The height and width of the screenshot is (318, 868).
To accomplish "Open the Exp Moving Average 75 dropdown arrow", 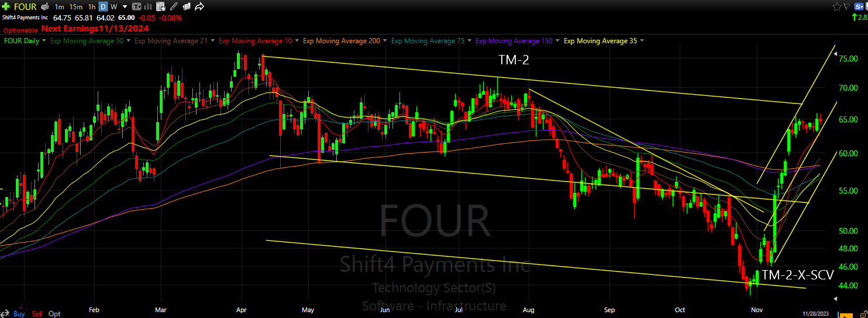I will (x=470, y=40).
